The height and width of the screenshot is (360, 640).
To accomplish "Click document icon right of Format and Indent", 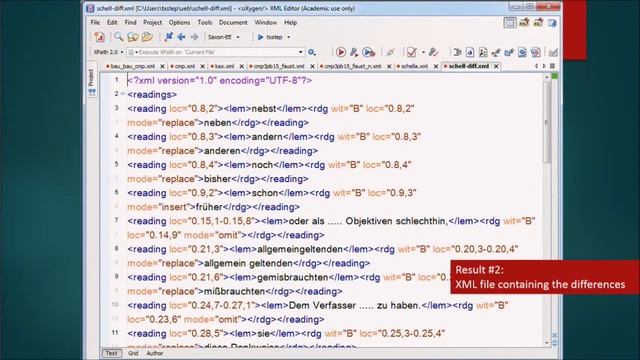I will [x=470, y=52].
